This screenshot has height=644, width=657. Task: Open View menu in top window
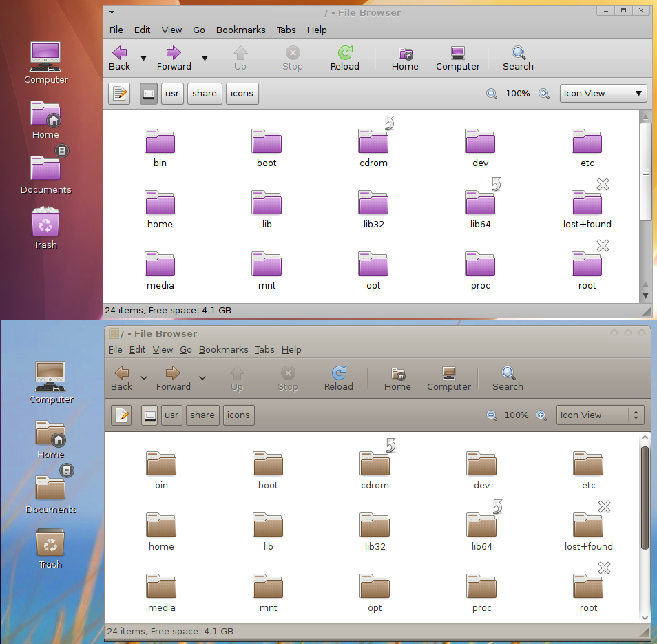tap(171, 30)
